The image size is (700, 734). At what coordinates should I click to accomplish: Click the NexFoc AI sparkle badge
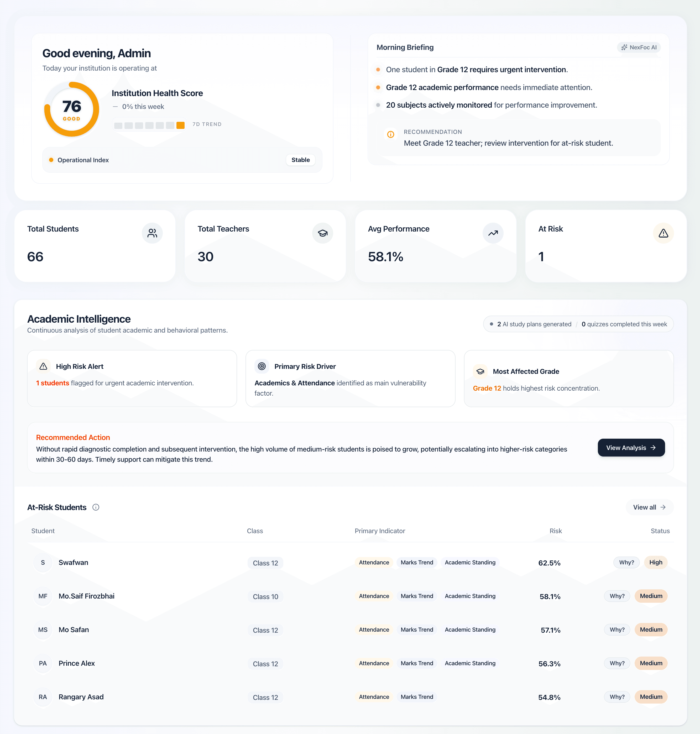pos(639,47)
